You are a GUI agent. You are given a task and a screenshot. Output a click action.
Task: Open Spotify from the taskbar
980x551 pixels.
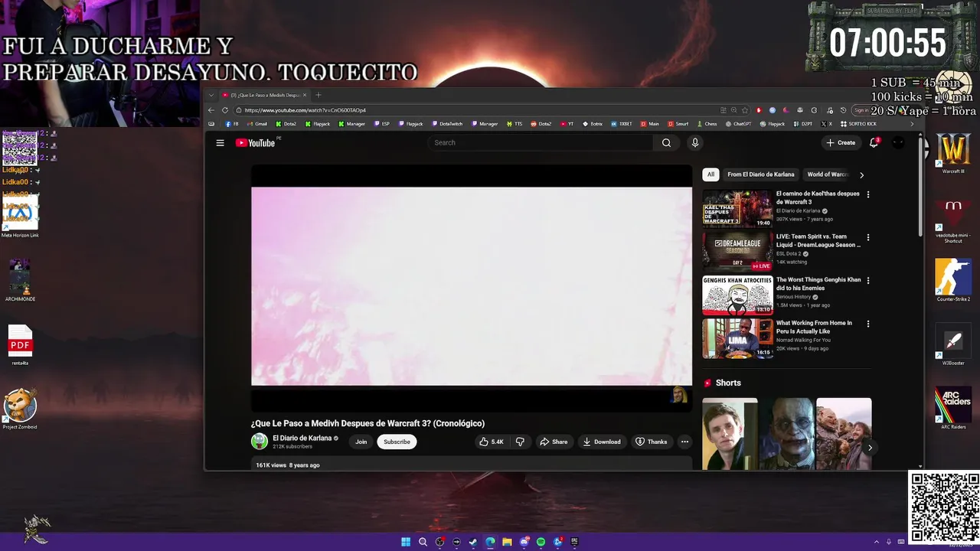[x=541, y=542]
